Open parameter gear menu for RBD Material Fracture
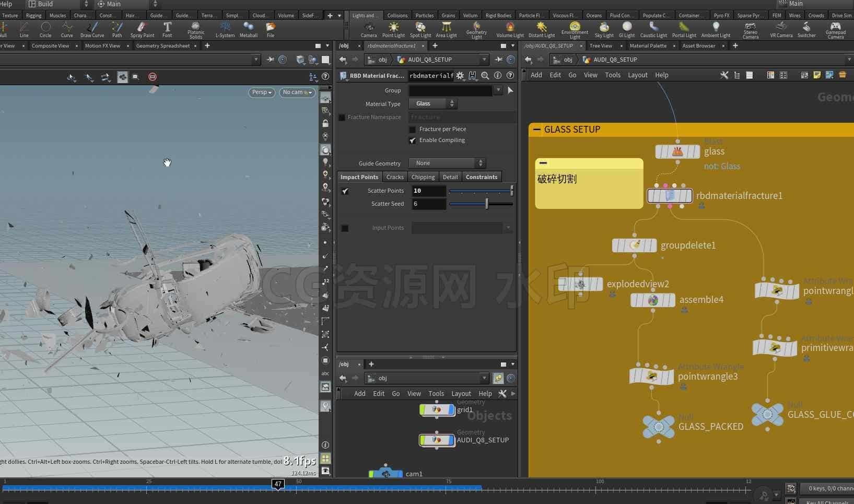This screenshot has height=504, width=854. coord(460,76)
